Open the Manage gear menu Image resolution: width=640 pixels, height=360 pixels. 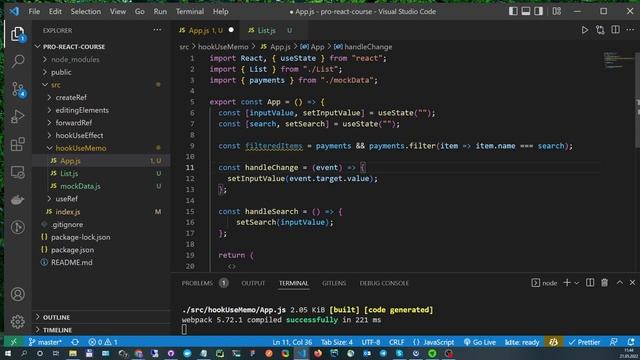(18, 322)
